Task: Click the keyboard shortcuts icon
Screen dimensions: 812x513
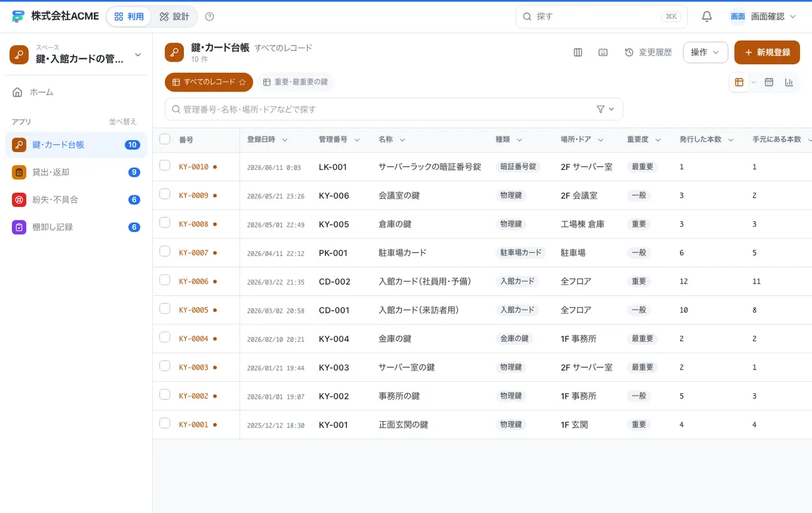Action: coord(603,53)
